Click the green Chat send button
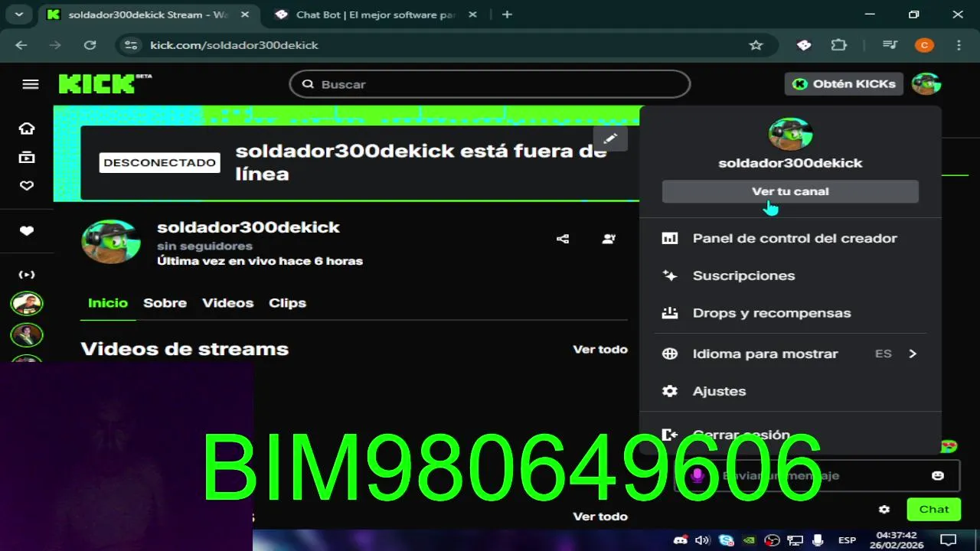This screenshot has height=551, width=980. coord(933,510)
